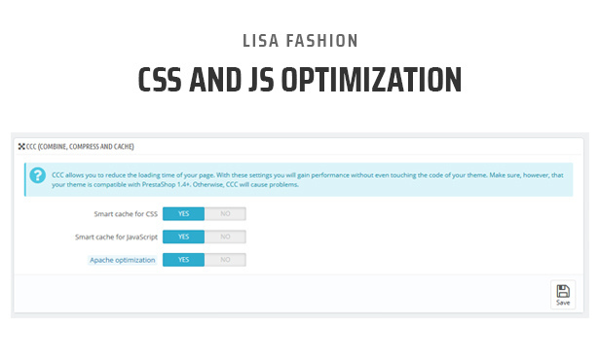
Task: Click the Smart cache for JavaScript label
Action: (116, 237)
